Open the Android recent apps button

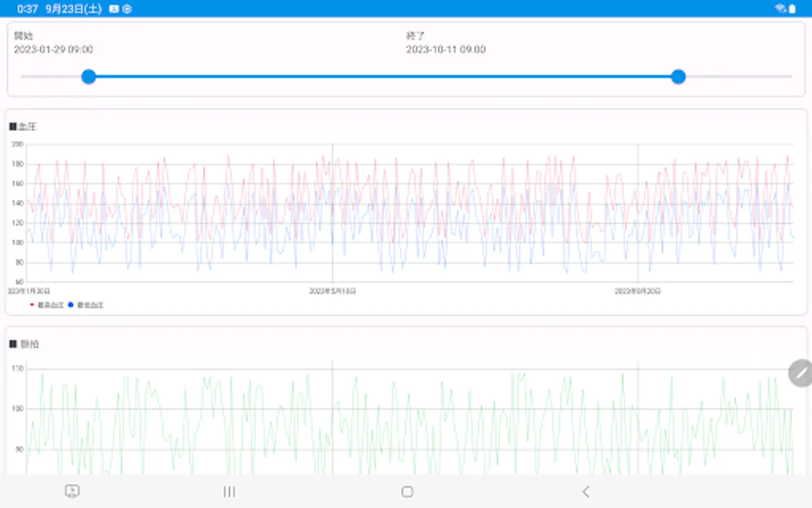(229, 492)
